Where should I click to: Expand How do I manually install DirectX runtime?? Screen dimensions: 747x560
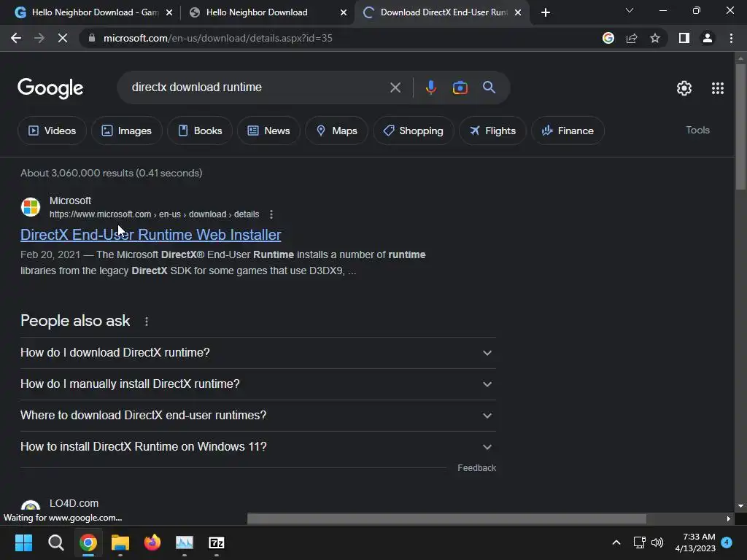tap(258, 384)
